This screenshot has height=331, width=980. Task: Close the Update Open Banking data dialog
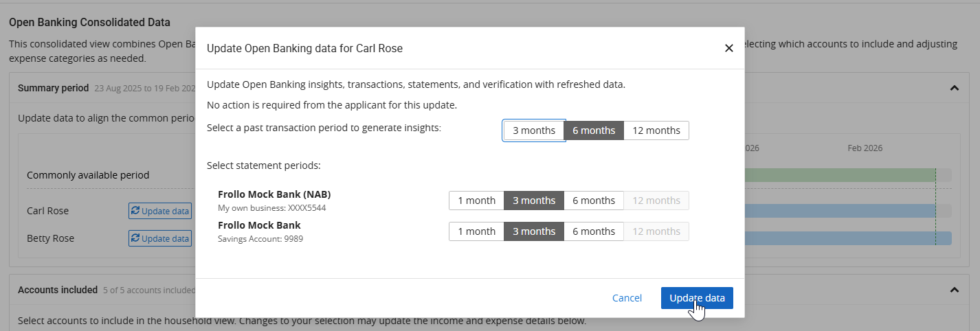(x=729, y=48)
